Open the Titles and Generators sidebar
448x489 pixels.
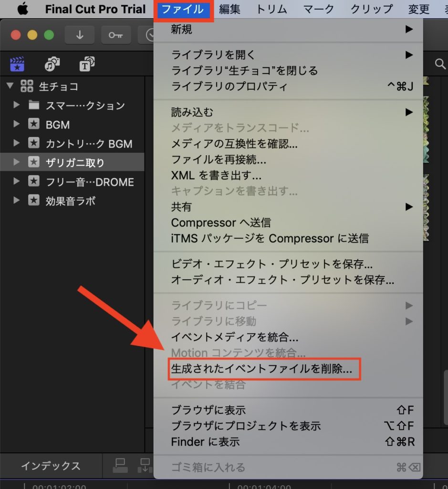[86, 64]
